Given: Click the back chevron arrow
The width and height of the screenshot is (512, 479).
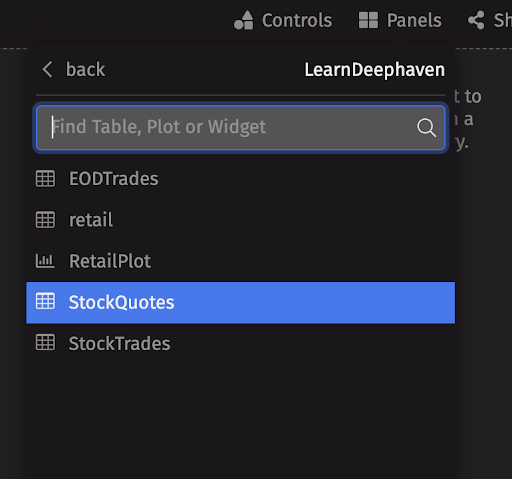Looking at the screenshot, I should click(x=47, y=69).
